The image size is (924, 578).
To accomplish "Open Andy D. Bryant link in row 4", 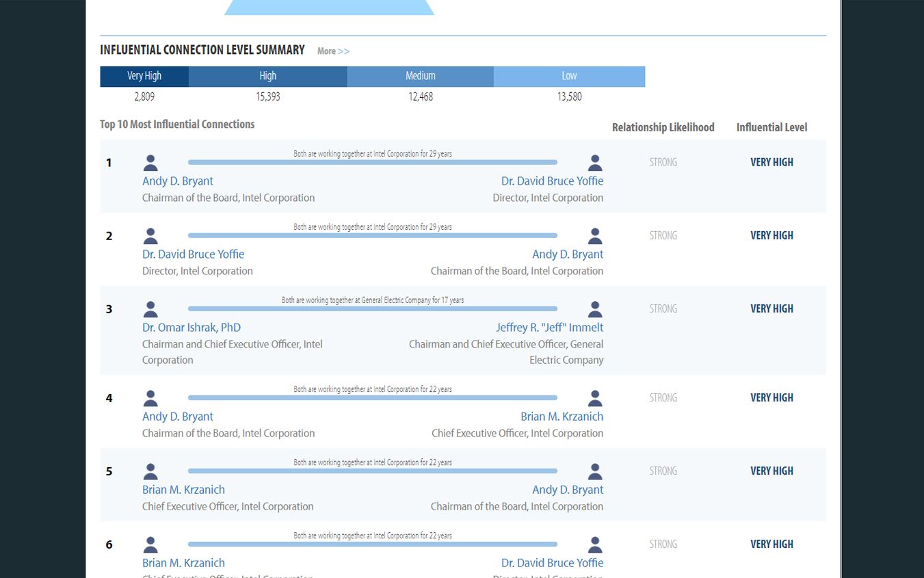I will pos(178,417).
